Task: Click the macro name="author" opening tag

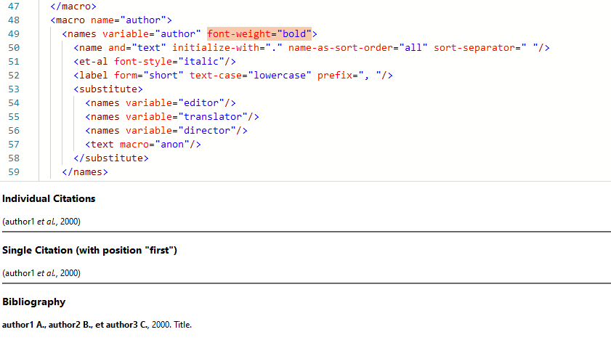Action: point(111,20)
